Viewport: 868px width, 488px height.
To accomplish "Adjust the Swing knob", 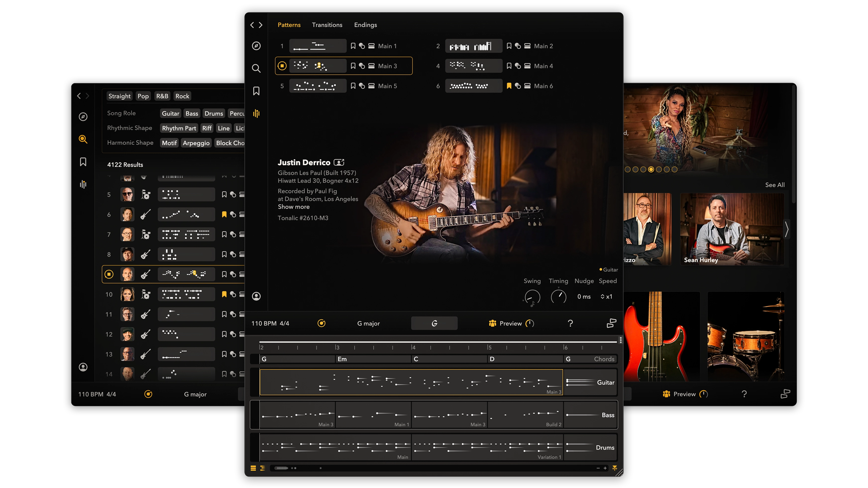I will click(532, 297).
